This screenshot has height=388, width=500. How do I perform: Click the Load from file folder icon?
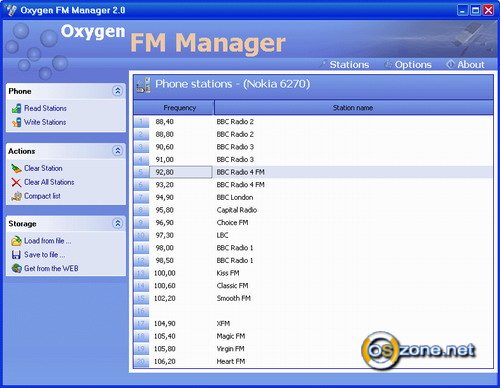click(16, 241)
